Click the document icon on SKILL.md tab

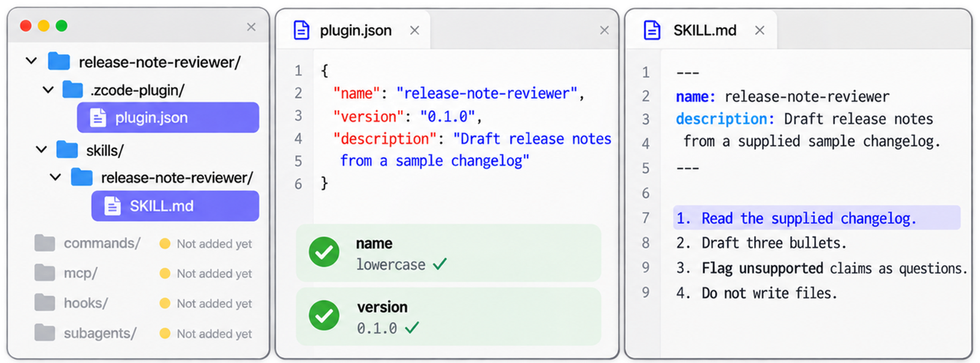click(652, 30)
